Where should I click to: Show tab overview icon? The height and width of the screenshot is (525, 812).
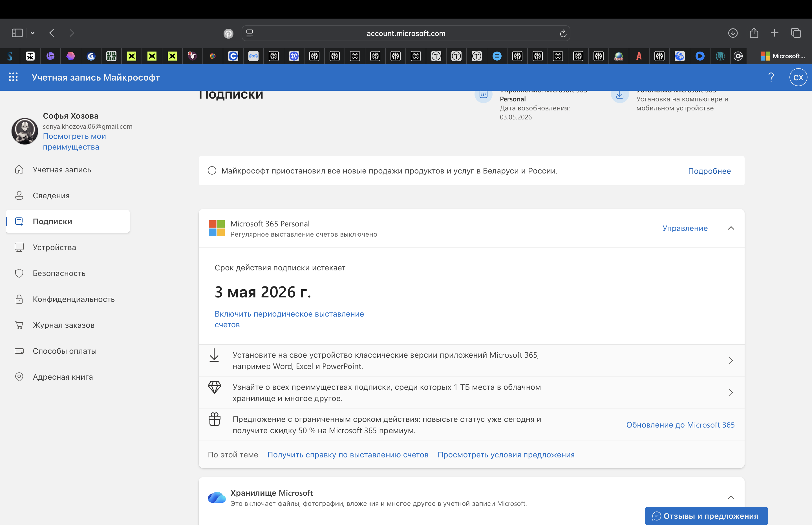(796, 33)
